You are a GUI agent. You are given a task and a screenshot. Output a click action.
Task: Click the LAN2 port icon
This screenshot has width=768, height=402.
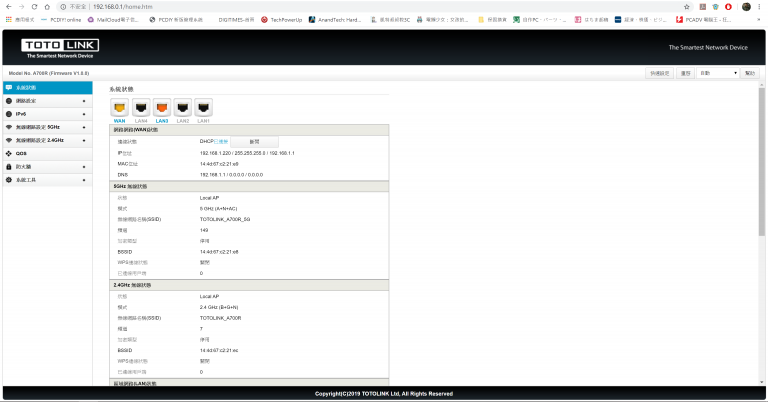(183, 108)
